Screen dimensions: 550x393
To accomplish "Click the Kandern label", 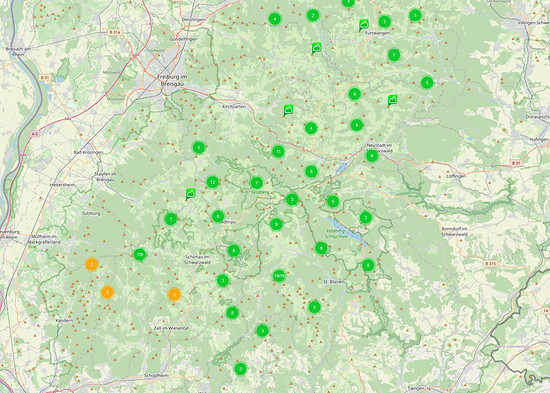I will pos(64,320).
